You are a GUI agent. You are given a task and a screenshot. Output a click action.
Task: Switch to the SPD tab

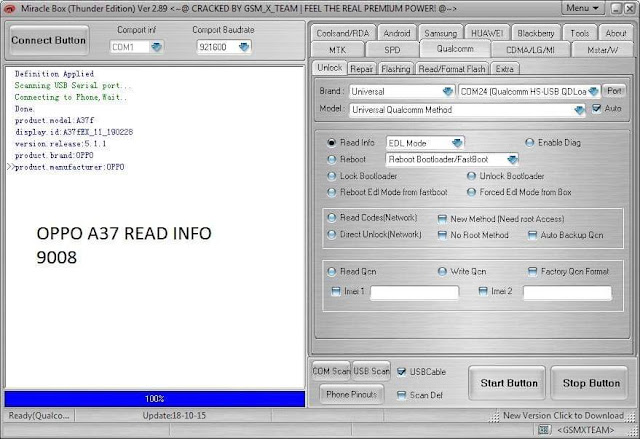point(392,50)
